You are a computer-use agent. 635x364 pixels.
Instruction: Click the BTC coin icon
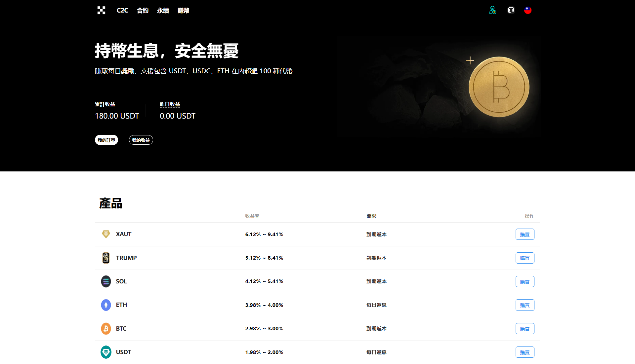coord(106,329)
